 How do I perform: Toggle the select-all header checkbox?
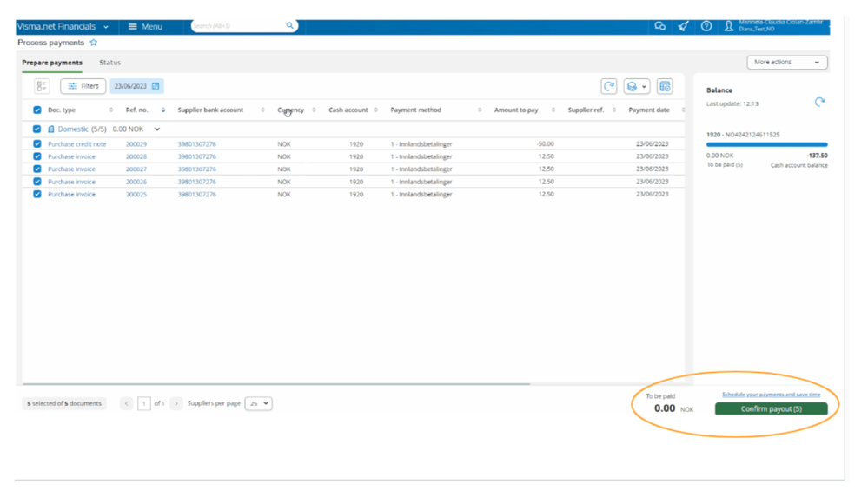click(37, 110)
